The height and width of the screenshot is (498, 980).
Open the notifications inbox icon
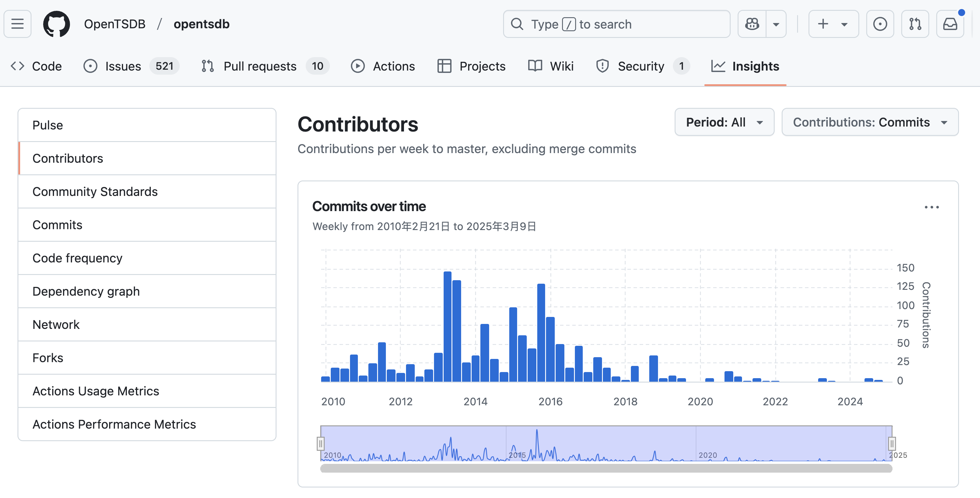pos(950,24)
